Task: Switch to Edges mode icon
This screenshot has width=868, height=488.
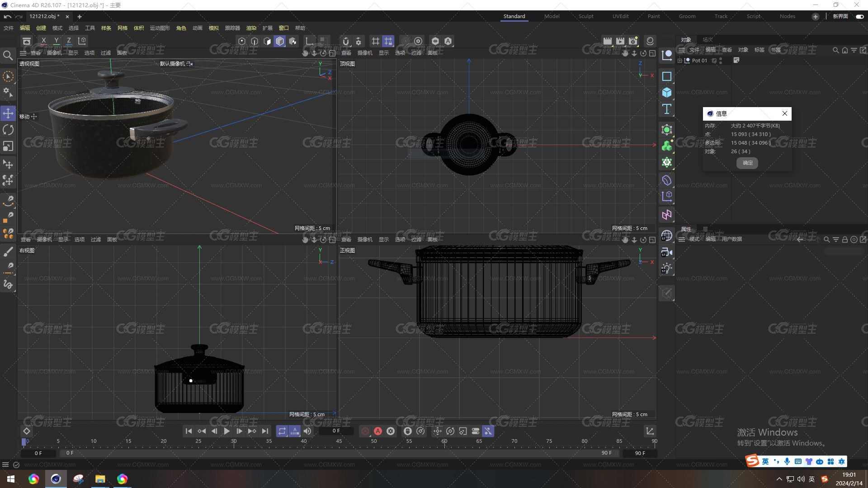Action: pyautogui.click(x=255, y=41)
